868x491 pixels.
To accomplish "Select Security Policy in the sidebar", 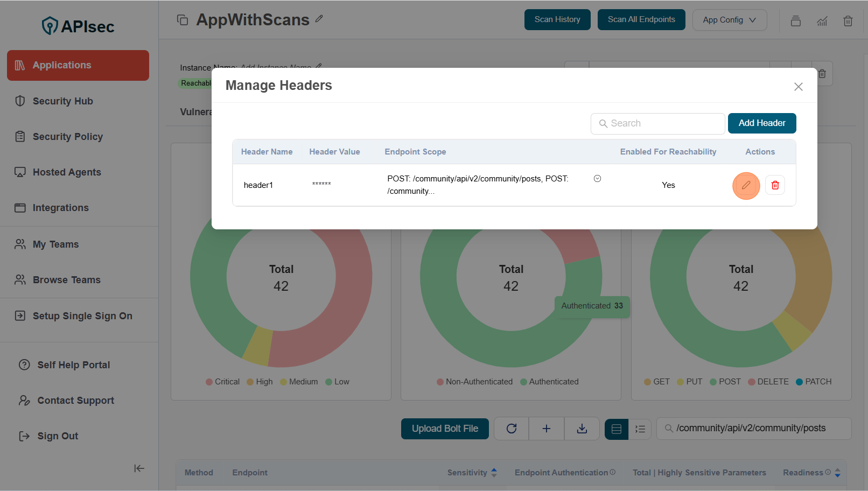I will pyautogui.click(x=68, y=136).
